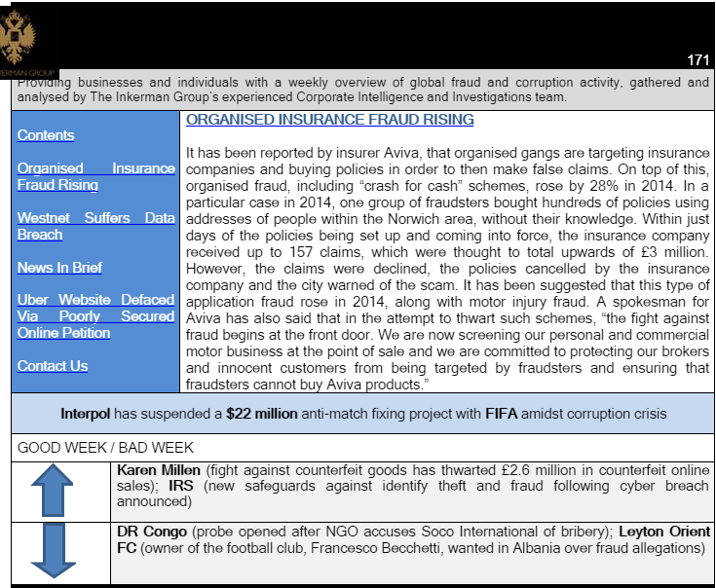
Task: Open Westnet Suffers Data Breach link
Action: point(95,226)
